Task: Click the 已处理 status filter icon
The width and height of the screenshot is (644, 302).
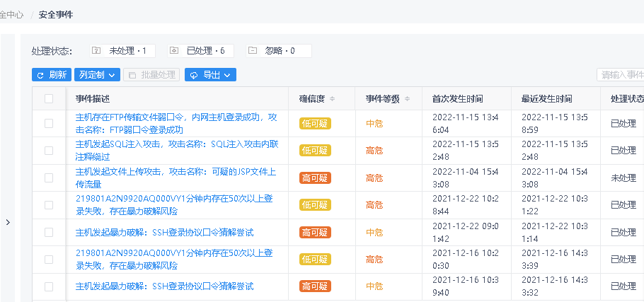Action: [x=175, y=51]
